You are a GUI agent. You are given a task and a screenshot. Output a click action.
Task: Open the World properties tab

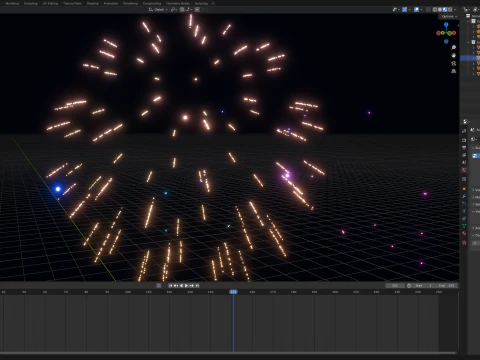[x=464, y=170]
